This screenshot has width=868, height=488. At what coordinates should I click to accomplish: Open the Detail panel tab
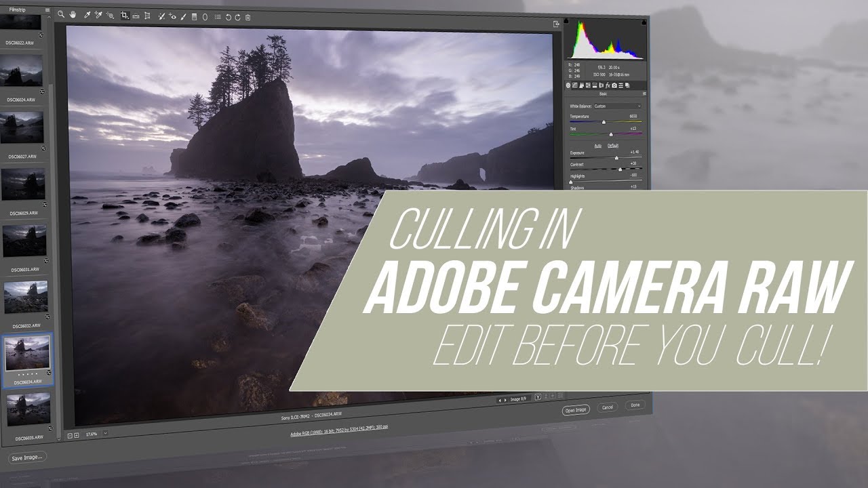click(582, 85)
